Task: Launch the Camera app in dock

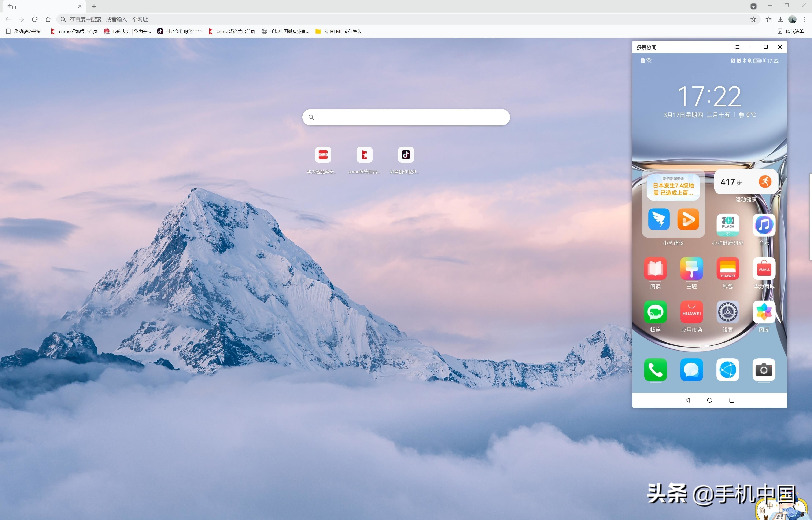Action: tap(764, 370)
